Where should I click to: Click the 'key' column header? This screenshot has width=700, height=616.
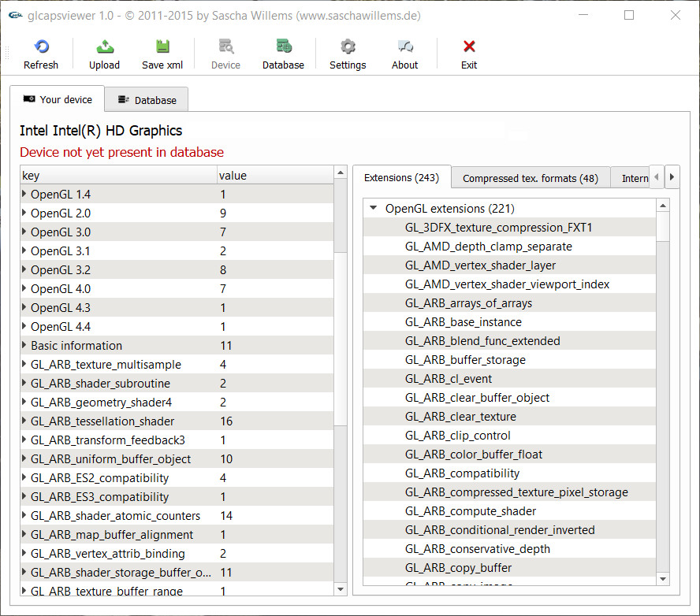click(118, 176)
